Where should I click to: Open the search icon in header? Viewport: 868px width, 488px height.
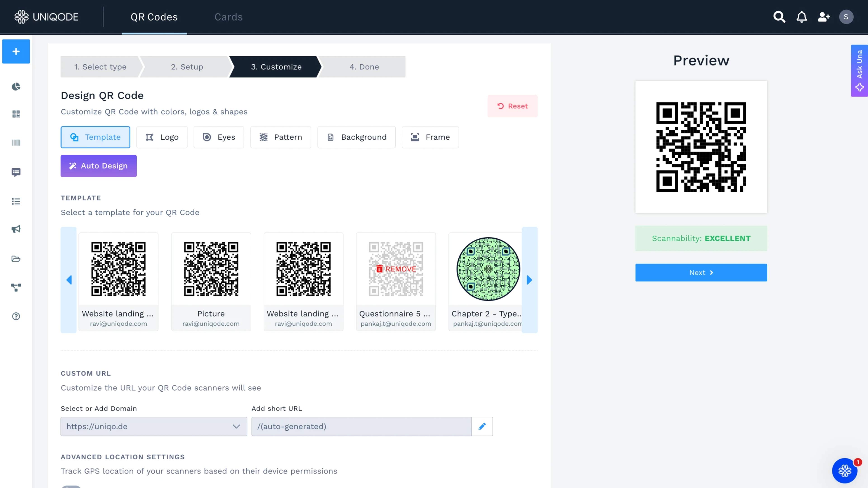(x=779, y=17)
